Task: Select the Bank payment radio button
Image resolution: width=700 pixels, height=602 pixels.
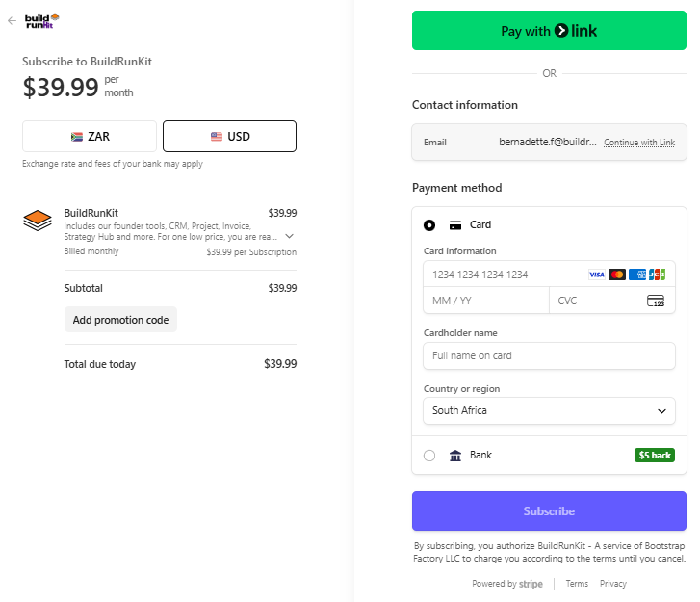Action: click(429, 456)
